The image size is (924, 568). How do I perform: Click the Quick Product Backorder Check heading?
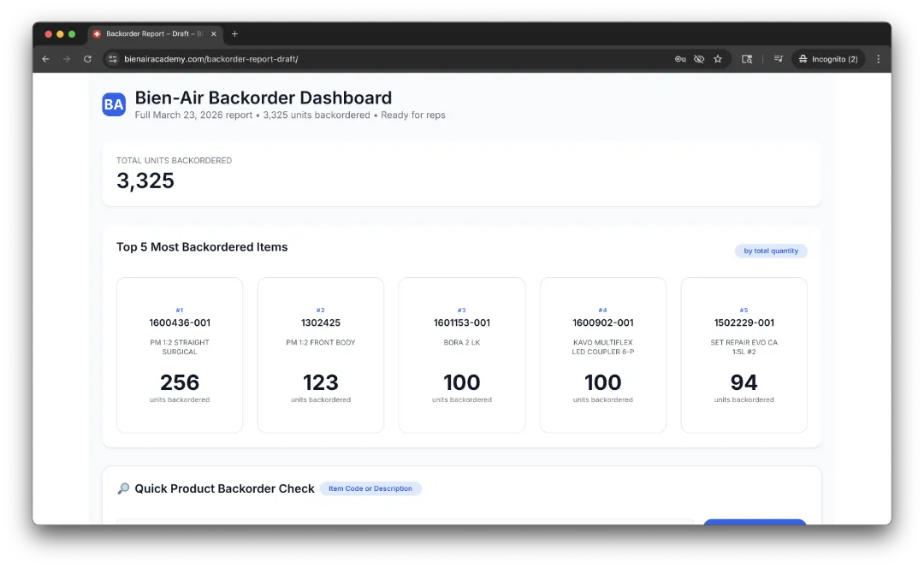224,488
